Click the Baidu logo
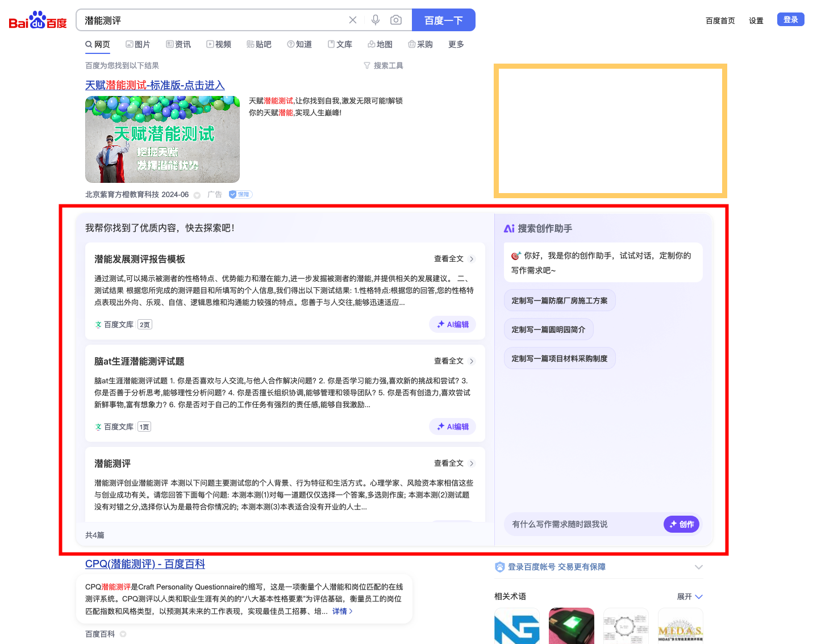The height and width of the screenshot is (644, 817). [x=37, y=20]
